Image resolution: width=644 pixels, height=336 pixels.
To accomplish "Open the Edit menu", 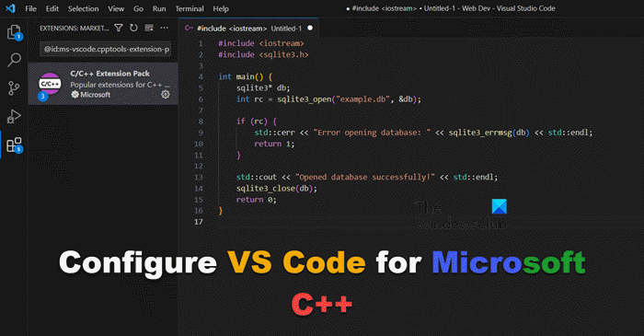I will point(52,8).
